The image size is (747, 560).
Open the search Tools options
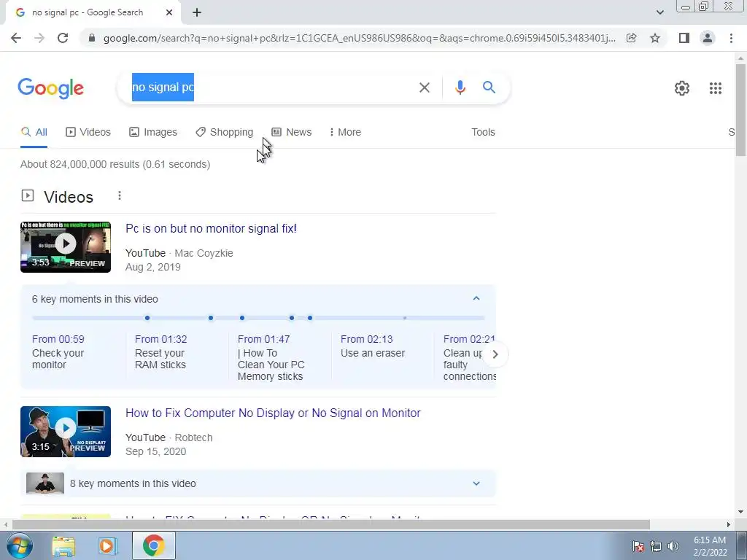(x=483, y=132)
